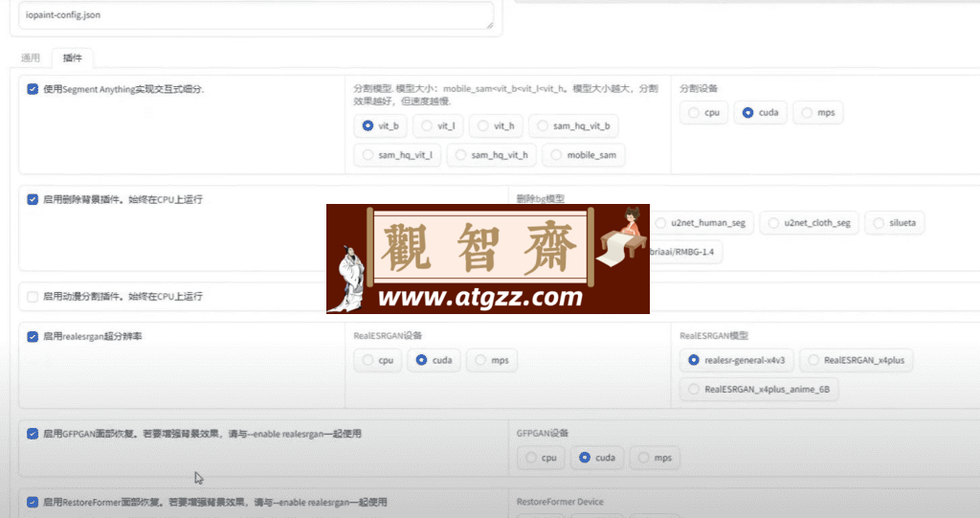Click the 分割设备 label text
Screen dimensions: 980x518
point(699,89)
